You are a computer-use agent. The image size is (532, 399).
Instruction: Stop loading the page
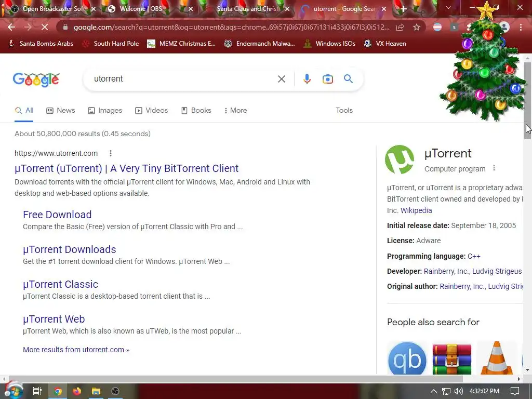(45, 27)
